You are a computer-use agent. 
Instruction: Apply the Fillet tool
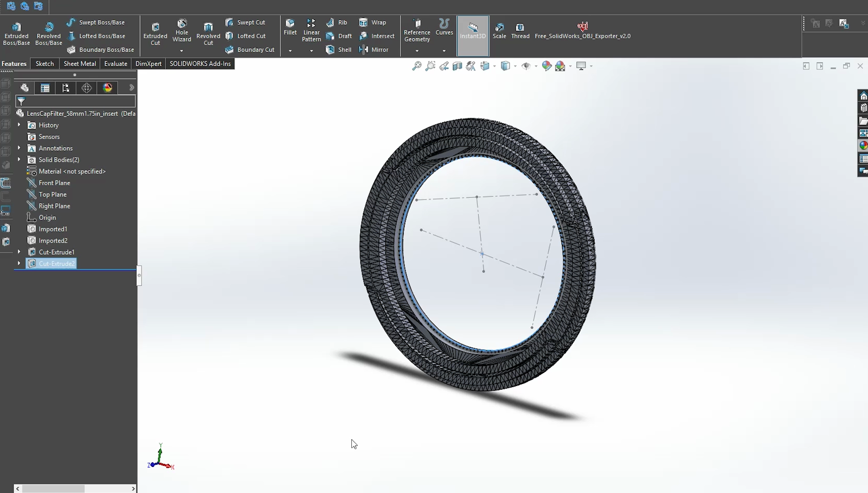[290, 27]
